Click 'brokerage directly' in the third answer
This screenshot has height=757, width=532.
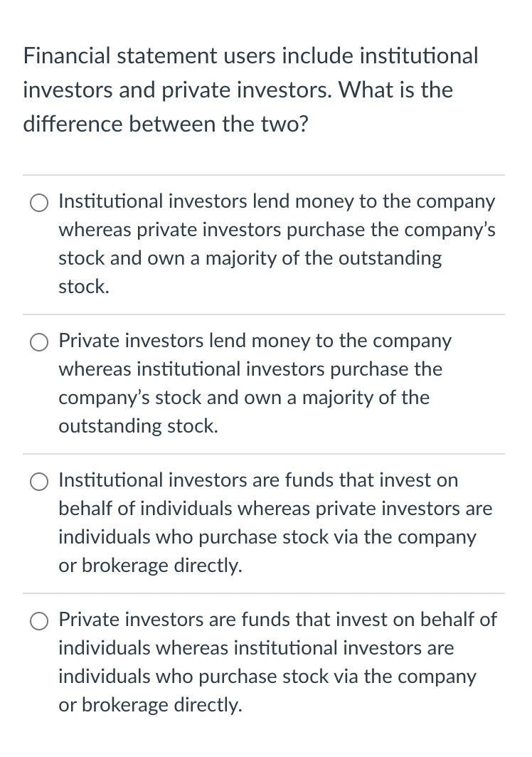point(164,565)
